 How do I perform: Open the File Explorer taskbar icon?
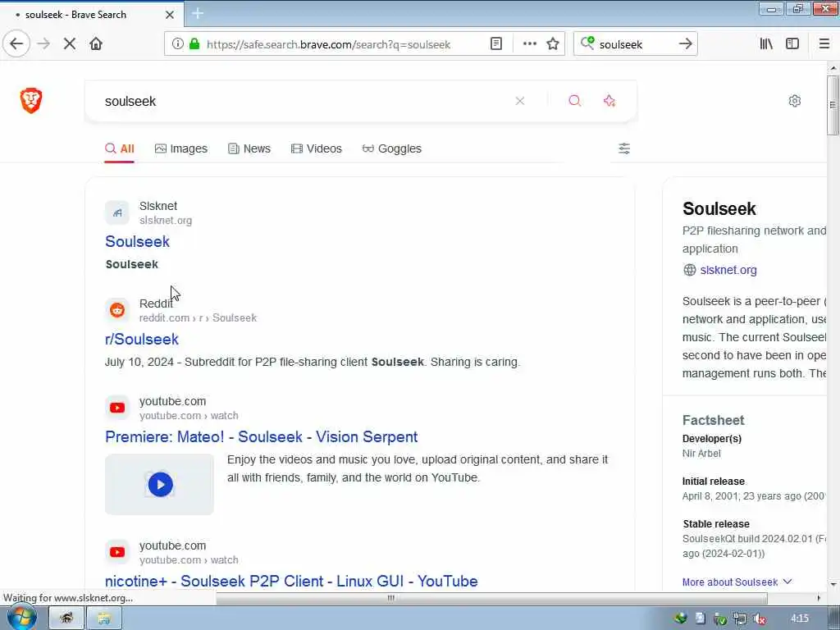(x=104, y=619)
